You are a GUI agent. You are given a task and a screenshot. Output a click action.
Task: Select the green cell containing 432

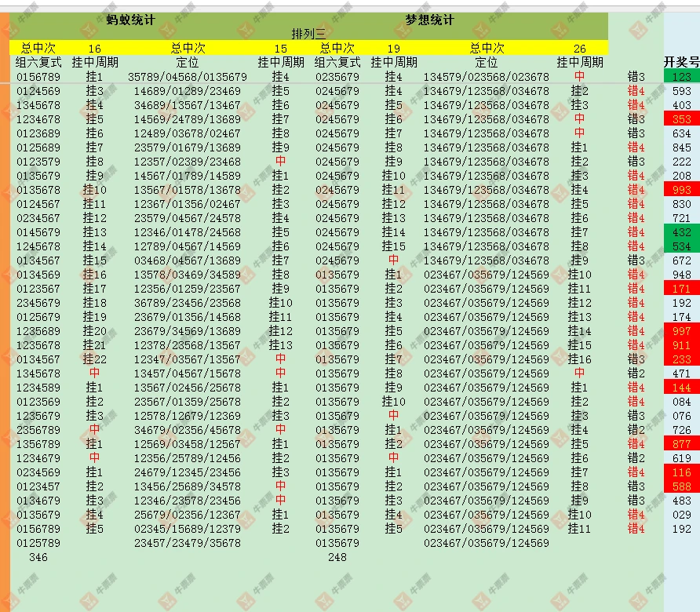[681, 232]
